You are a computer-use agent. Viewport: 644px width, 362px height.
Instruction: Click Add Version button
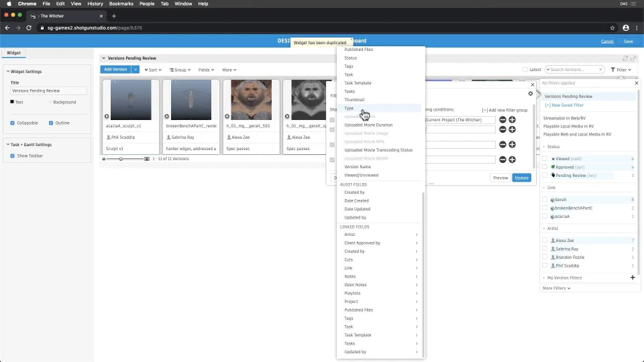(115, 70)
